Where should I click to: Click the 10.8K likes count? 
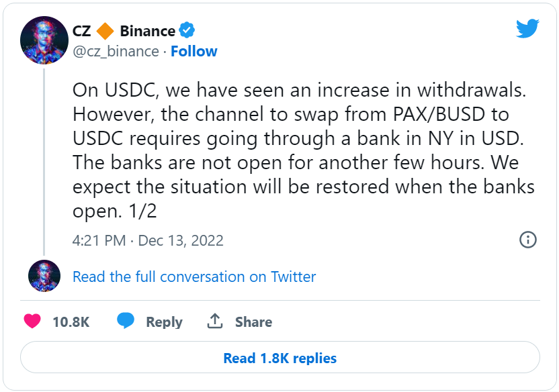coord(71,322)
